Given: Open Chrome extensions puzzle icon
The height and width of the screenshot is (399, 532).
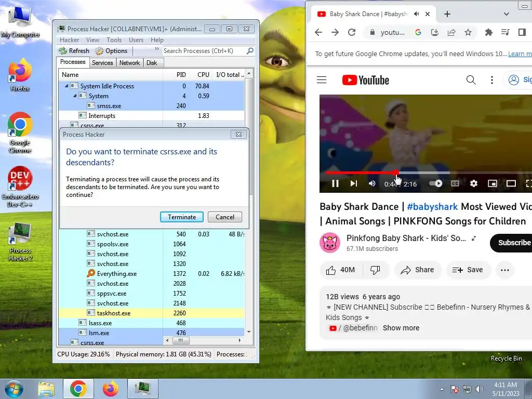Looking at the screenshot, I should coord(488,32).
